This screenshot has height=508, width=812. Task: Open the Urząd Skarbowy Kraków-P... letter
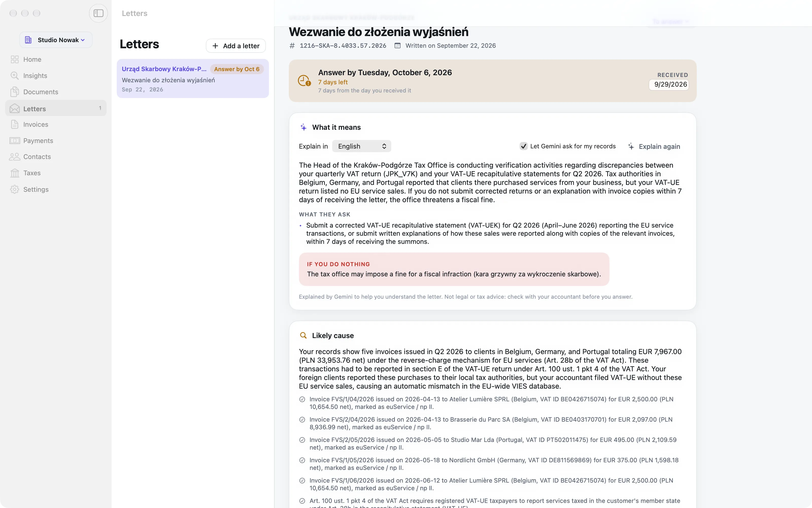click(193, 79)
